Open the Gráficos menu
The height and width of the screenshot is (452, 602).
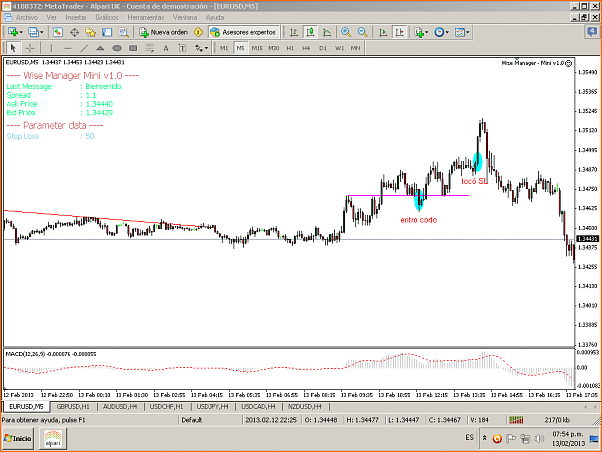[x=107, y=17]
